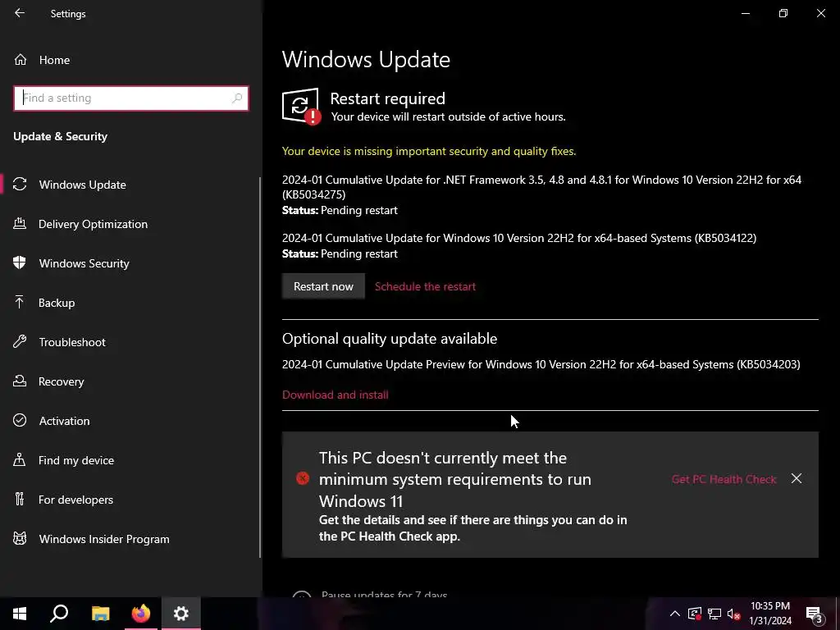The height and width of the screenshot is (630, 840).
Task: Open the Windows Start menu
Action: (20, 614)
